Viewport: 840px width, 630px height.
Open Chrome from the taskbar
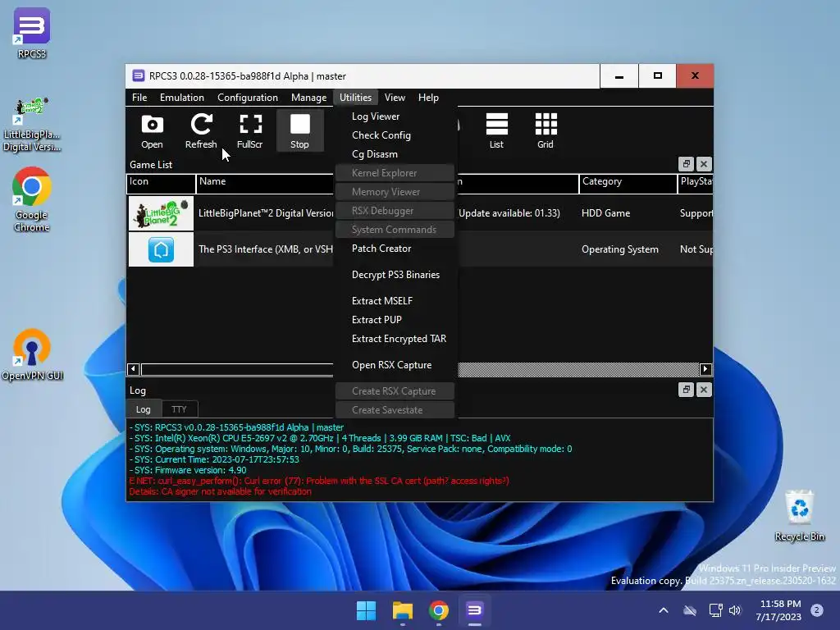point(439,610)
